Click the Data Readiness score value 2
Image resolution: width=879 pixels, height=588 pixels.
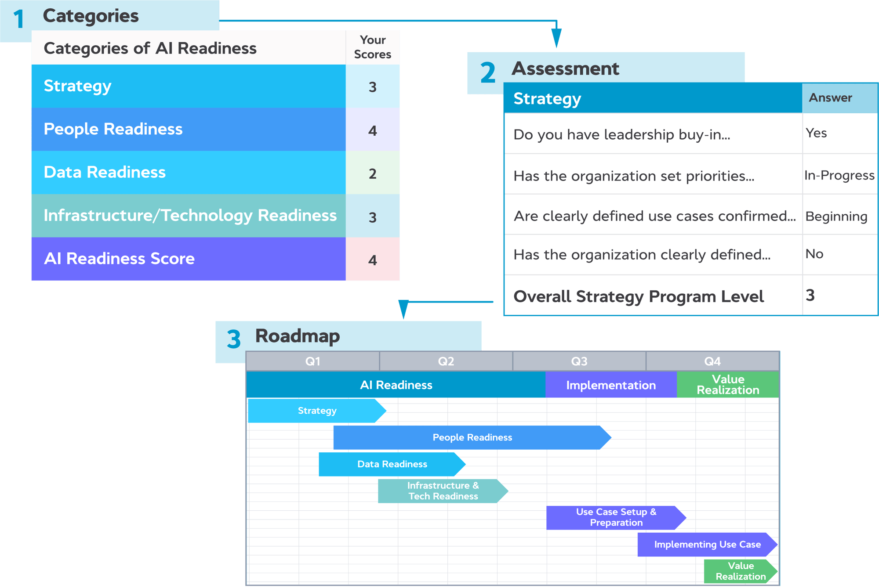[373, 173]
